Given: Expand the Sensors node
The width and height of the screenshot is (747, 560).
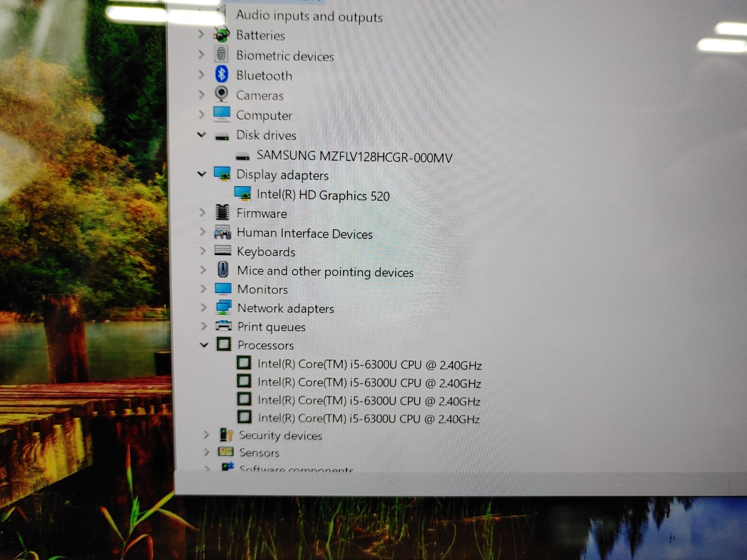Looking at the screenshot, I should [x=206, y=452].
